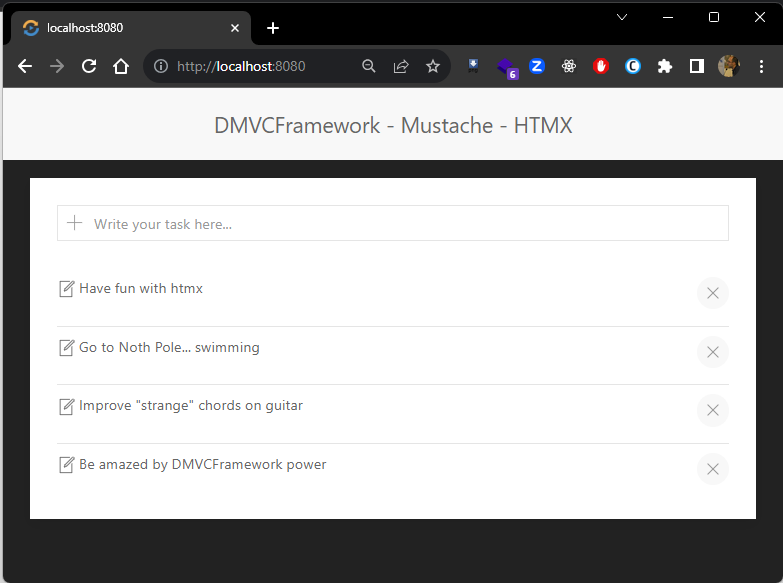This screenshot has width=783, height=583.
Task: Minimize the browser window
Action: click(x=668, y=17)
